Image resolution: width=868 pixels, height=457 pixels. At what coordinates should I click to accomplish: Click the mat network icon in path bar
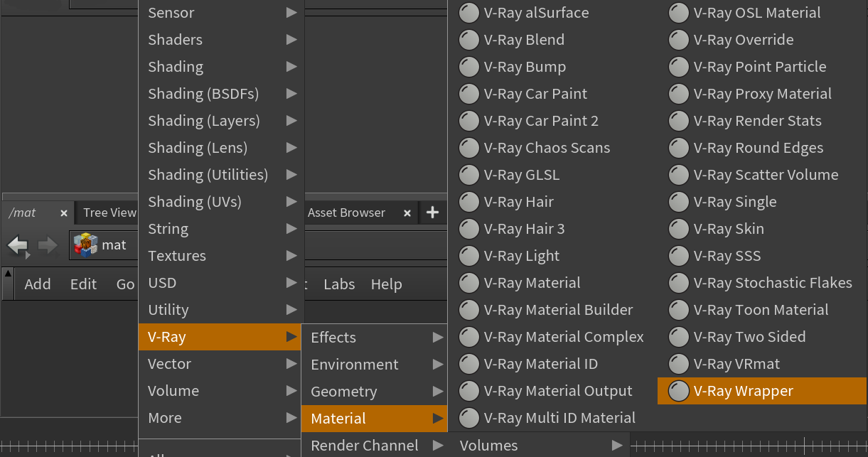click(85, 245)
